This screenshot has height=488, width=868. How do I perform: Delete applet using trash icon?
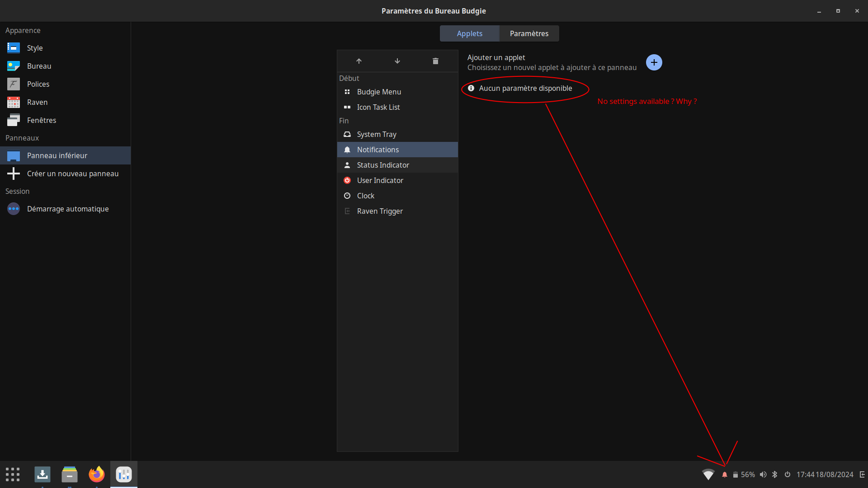click(x=435, y=61)
